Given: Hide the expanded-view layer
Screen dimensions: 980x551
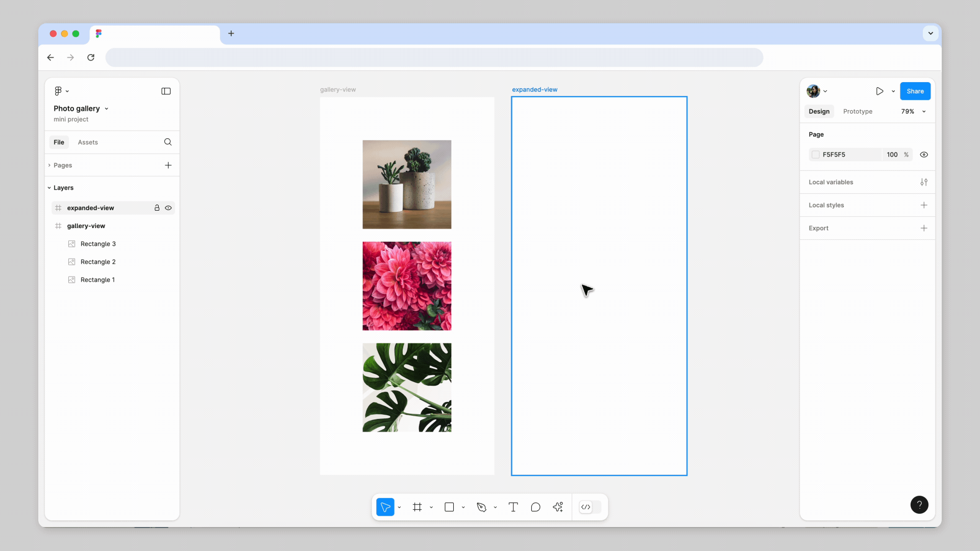Looking at the screenshot, I should coord(168,208).
